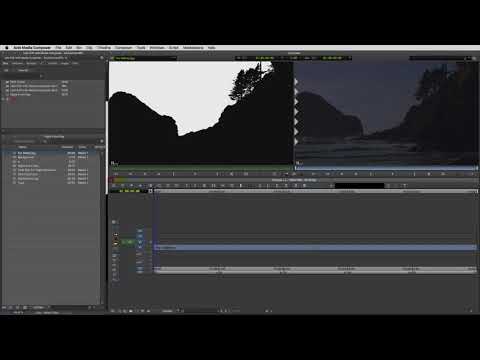This screenshot has height=360, width=480.
Task: Open the Windows menu
Action: [x=157, y=48]
